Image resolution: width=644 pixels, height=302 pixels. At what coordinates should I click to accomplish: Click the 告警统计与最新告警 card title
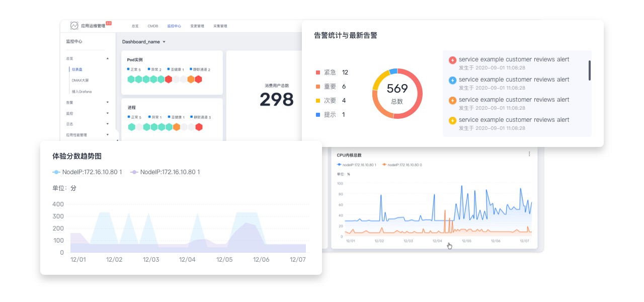(346, 36)
